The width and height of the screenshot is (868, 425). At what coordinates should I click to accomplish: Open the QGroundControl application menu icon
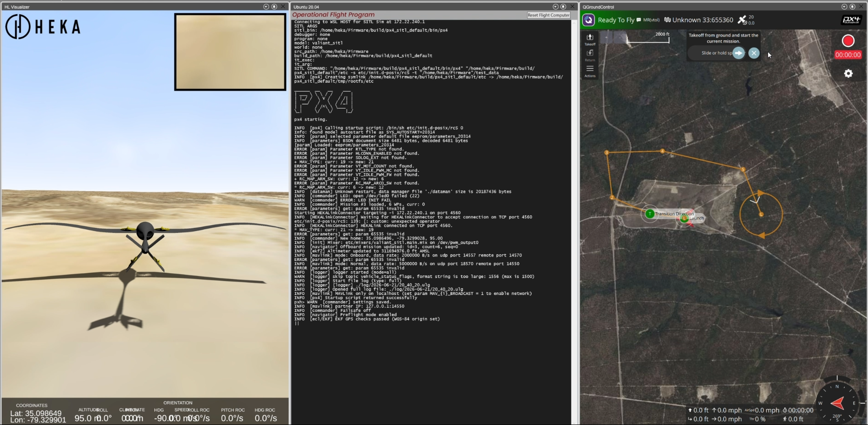588,20
